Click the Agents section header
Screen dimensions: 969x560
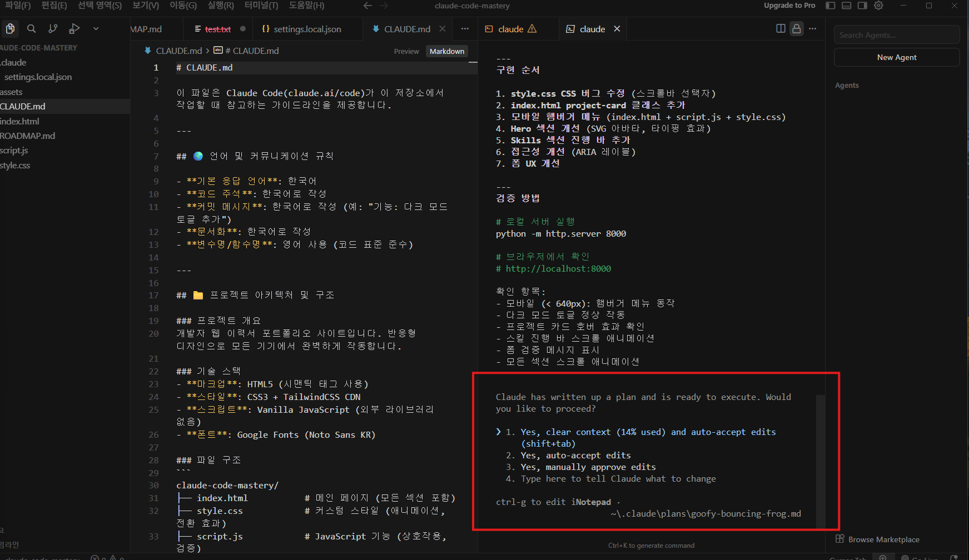click(847, 85)
